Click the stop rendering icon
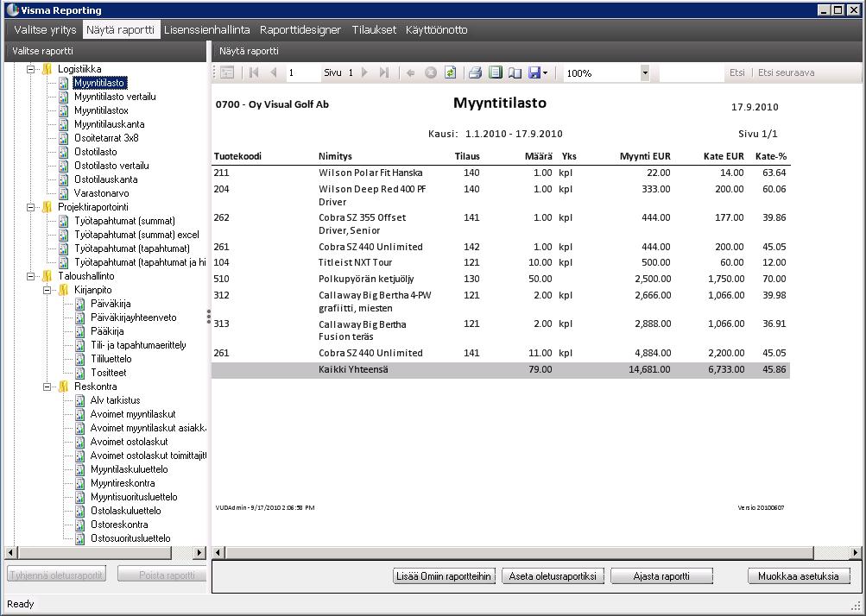 tap(431, 72)
